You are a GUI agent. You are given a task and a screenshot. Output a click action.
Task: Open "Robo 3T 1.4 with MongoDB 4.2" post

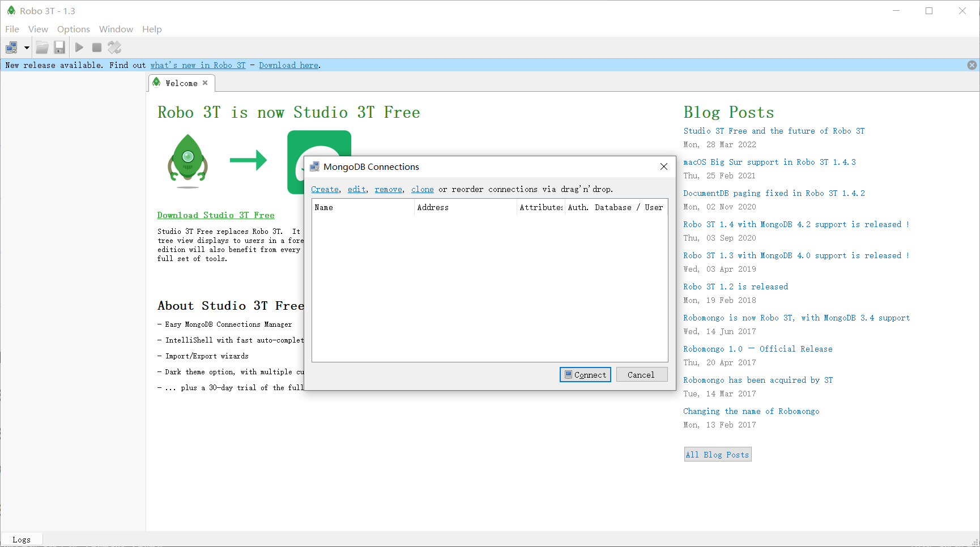pyautogui.click(x=796, y=224)
